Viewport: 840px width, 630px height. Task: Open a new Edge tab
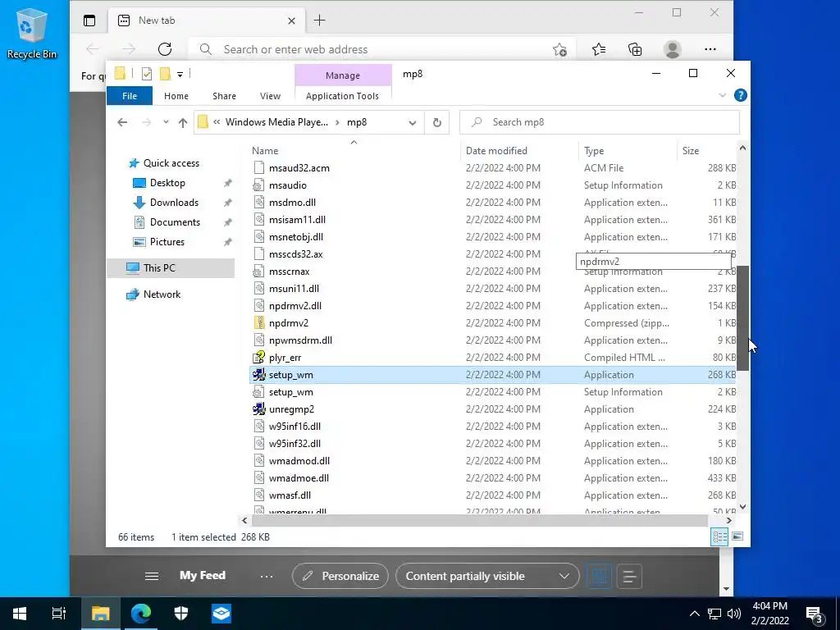[319, 21]
